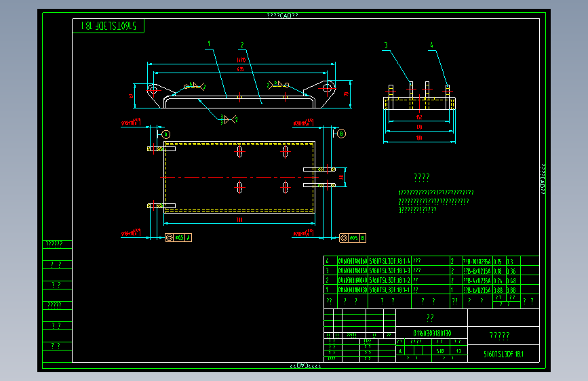Click item number 4 in the parts list
The height and width of the screenshot is (381, 588).
pyautogui.click(x=328, y=261)
